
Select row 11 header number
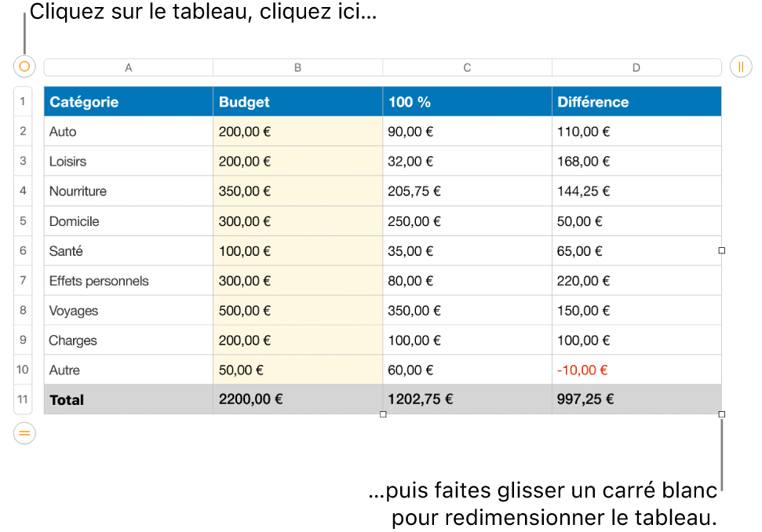pos(23,399)
